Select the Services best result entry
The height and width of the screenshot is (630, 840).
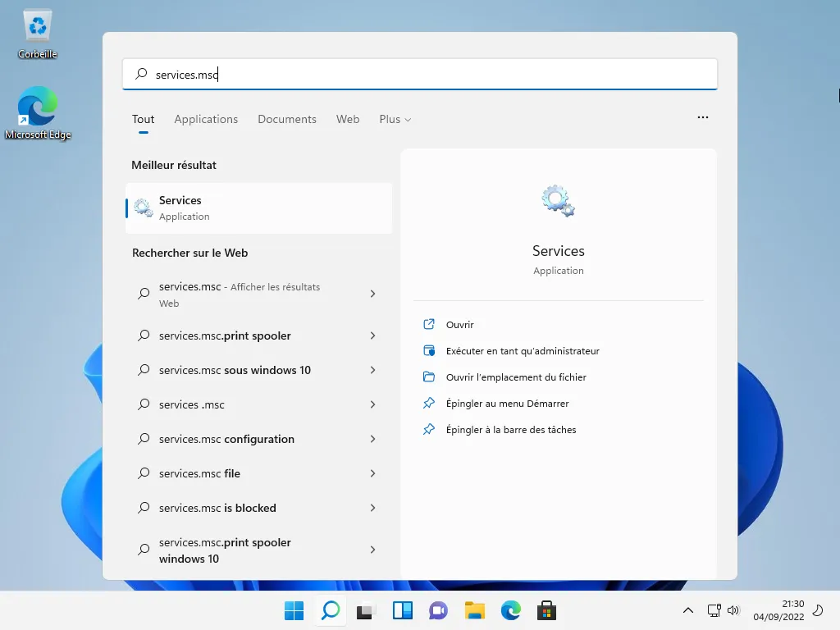pyautogui.click(x=258, y=208)
